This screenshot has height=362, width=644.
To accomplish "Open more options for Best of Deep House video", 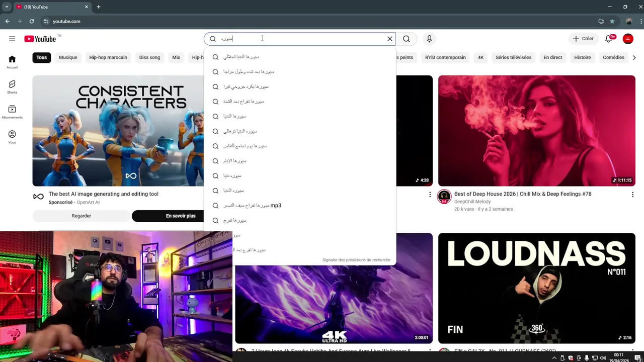I will [x=632, y=195].
